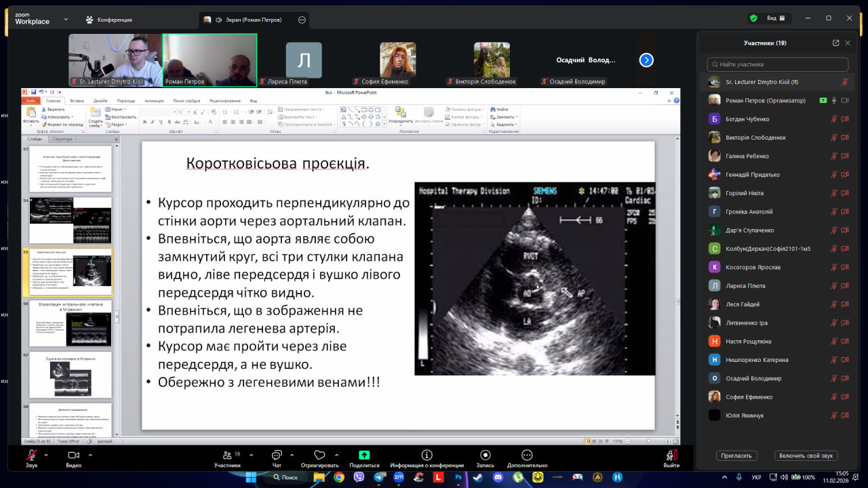Viewport: 868px width, 488px height.
Task: Start recording with the Запись button
Action: tap(485, 455)
